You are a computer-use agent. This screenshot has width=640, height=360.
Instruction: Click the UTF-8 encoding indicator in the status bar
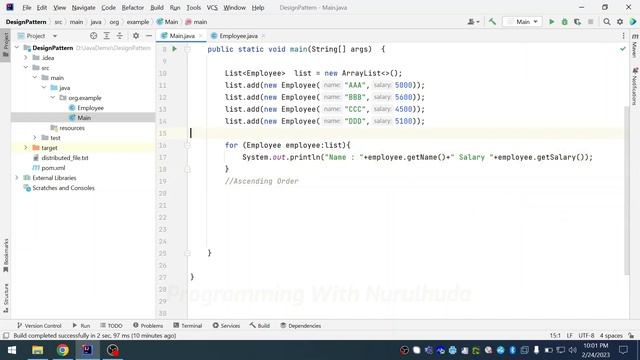pos(586,336)
